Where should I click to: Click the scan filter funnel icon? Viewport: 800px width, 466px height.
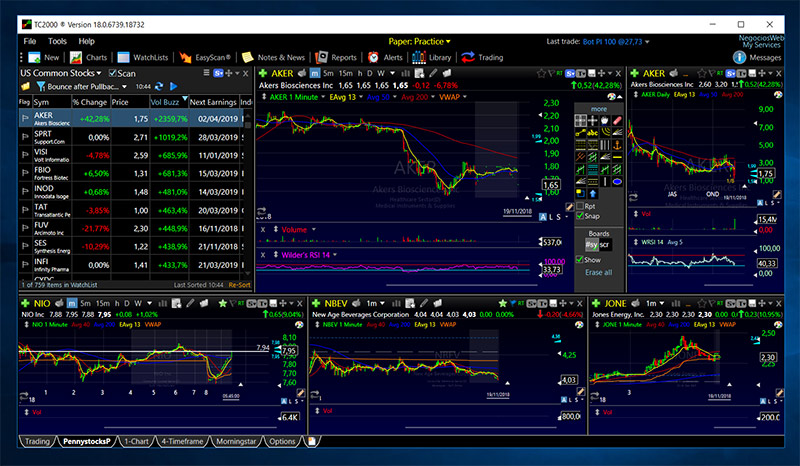click(x=41, y=86)
